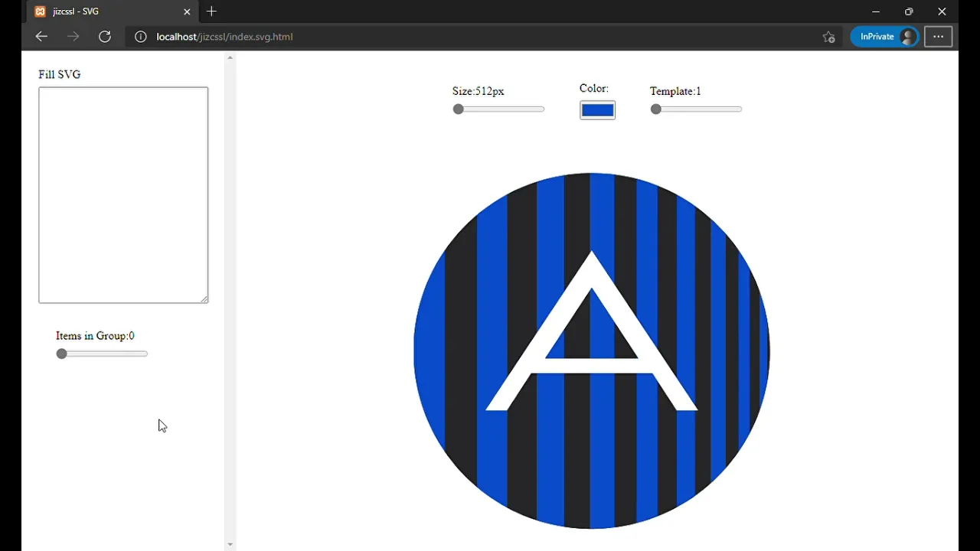Click the browser back arrow
This screenshot has height=551, width=980.
click(x=41, y=36)
